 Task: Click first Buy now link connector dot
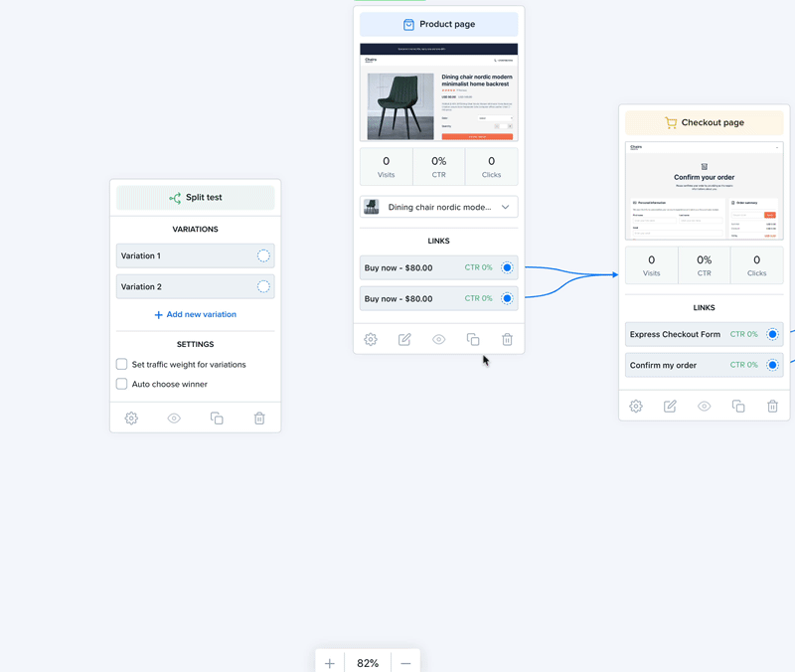507,267
